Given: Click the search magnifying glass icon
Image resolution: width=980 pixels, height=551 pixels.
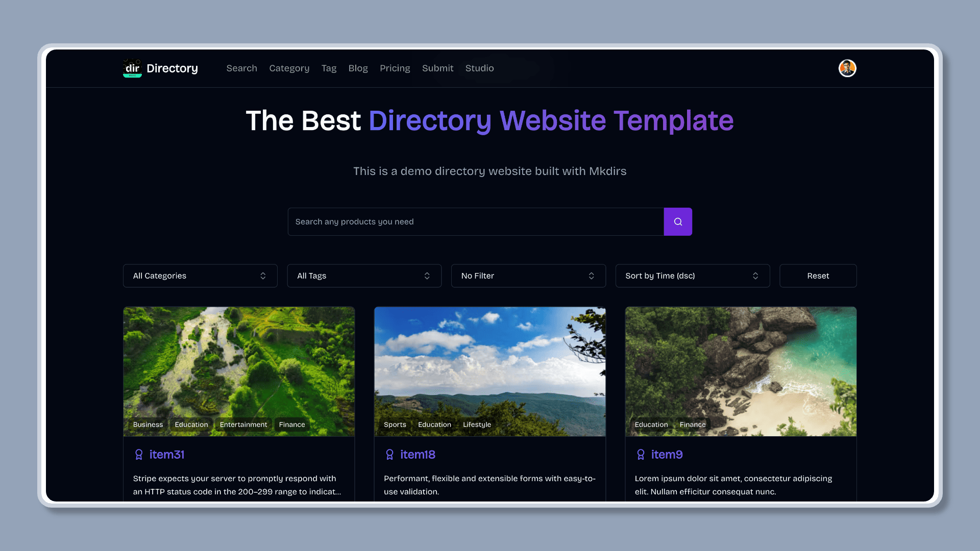Looking at the screenshot, I should 678,221.
